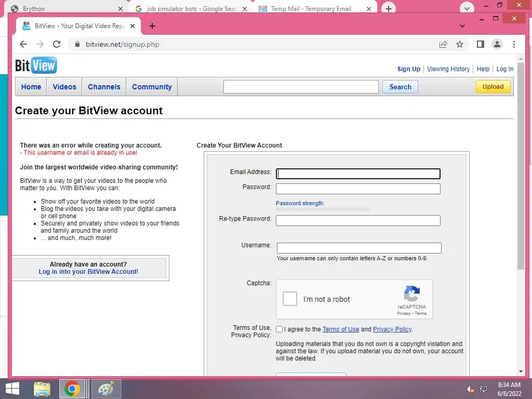Share this page icon in address bar
The width and height of the screenshot is (532, 399).
coord(443,44)
